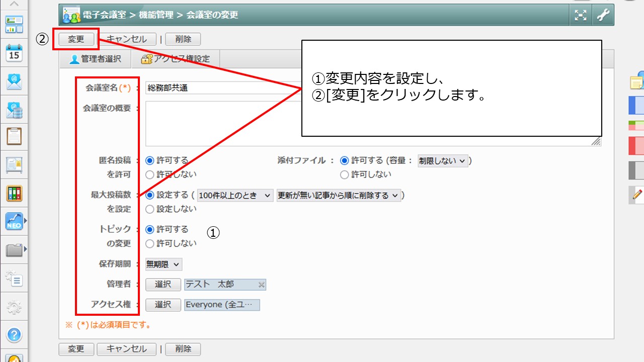Viewport: 644px width, 362px height.
Task: Select 設定しない for 最大投稿数
Action: [x=149, y=209]
